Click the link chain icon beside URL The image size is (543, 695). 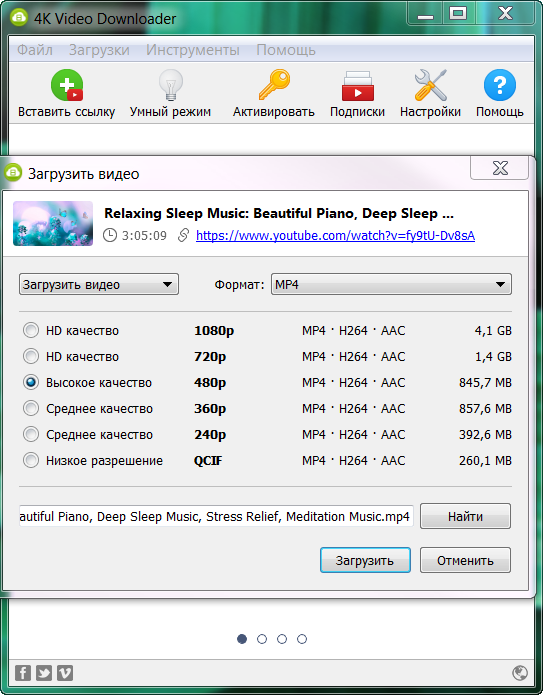(183, 235)
